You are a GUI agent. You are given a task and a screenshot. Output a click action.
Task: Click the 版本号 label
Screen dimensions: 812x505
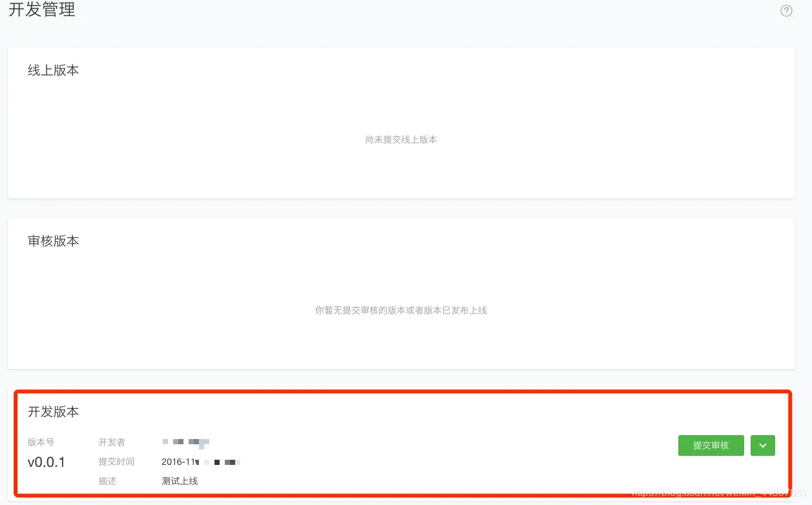point(41,442)
